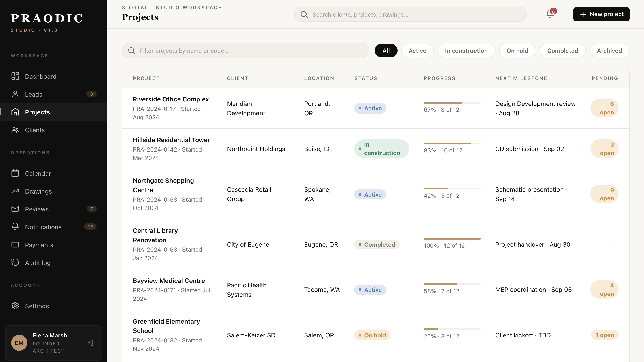Click the Notifications badge showing 12

(x=90, y=227)
